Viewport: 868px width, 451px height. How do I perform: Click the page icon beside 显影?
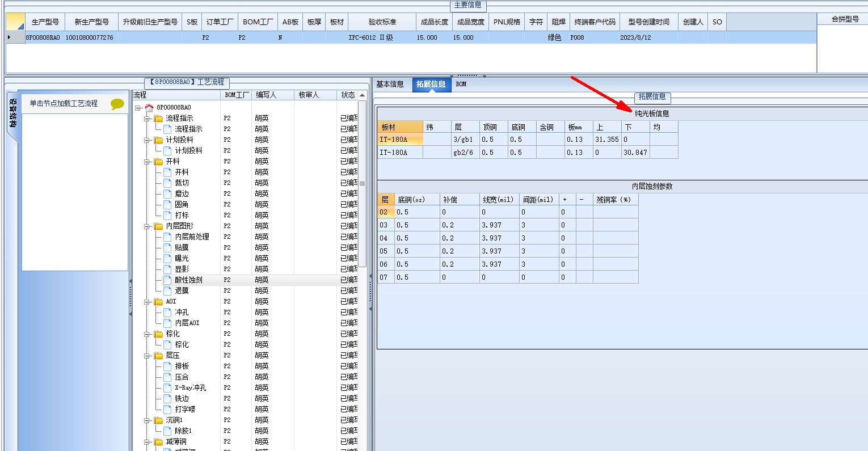pos(167,269)
